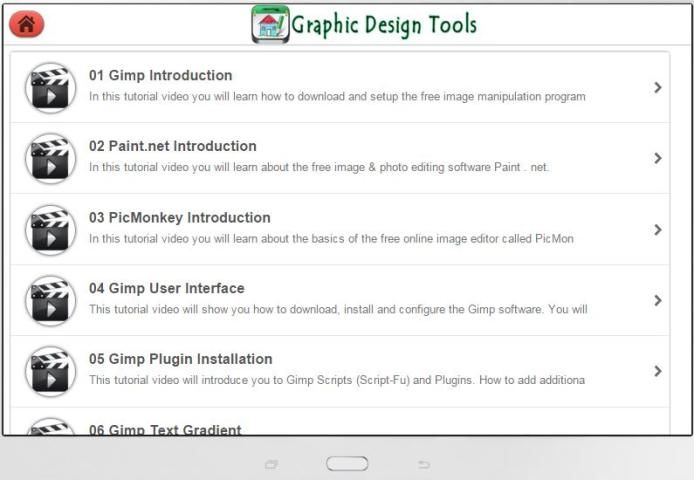Image resolution: width=694 pixels, height=480 pixels.
Task: Open the chevron arrow for 01 Gimp Introduction
Action: pyautogui.click(x=657, y=87)
